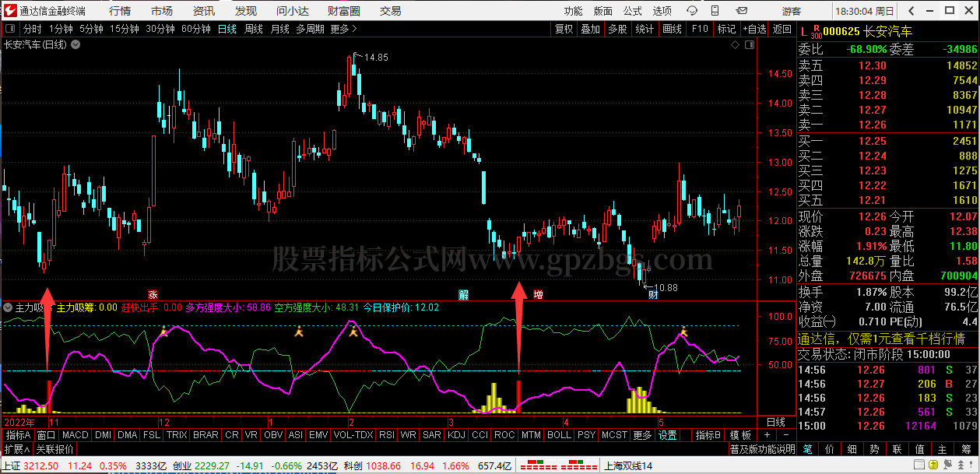This screenshot has width=980, height=474.
Task: Switch to 分时 chart period
Action: (x=33, y=29)
